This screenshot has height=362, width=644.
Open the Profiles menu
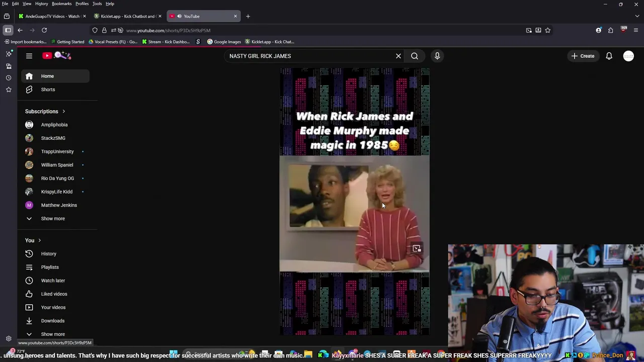coord(82,4)
